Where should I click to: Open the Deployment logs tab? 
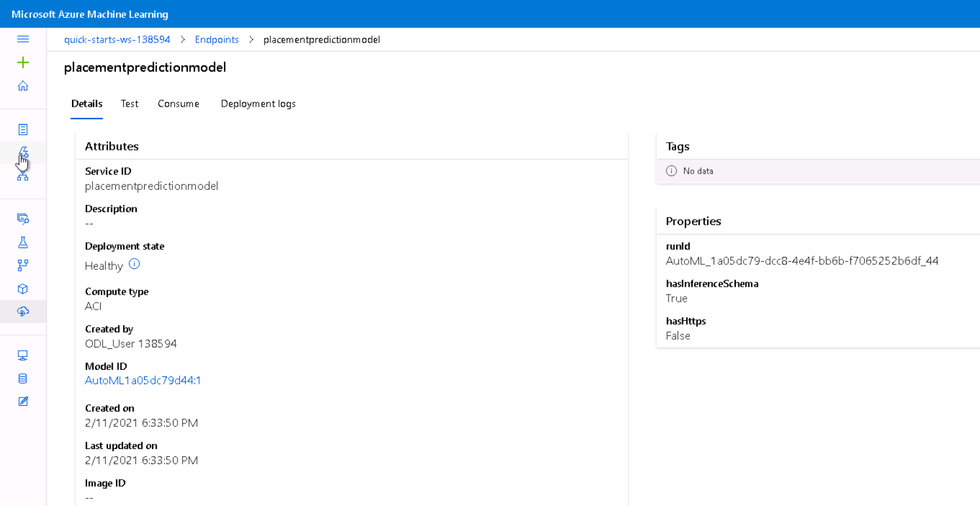(x=258, y=103)
